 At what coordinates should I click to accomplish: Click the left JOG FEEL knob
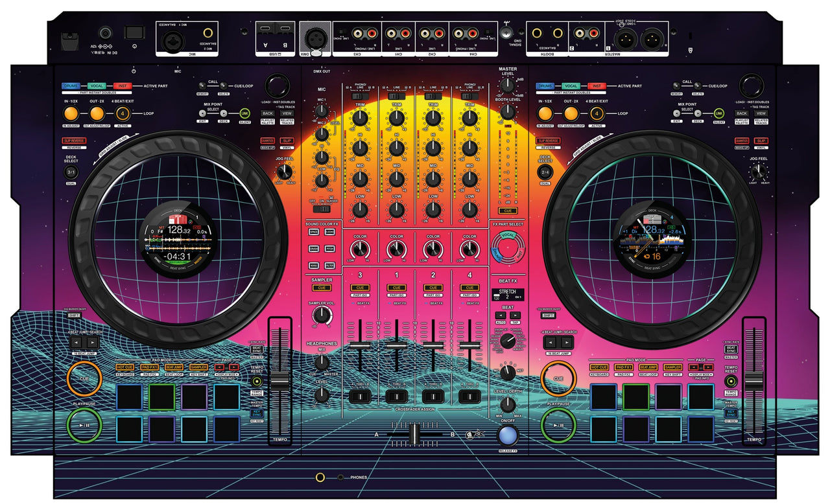[x=284, y=172]
